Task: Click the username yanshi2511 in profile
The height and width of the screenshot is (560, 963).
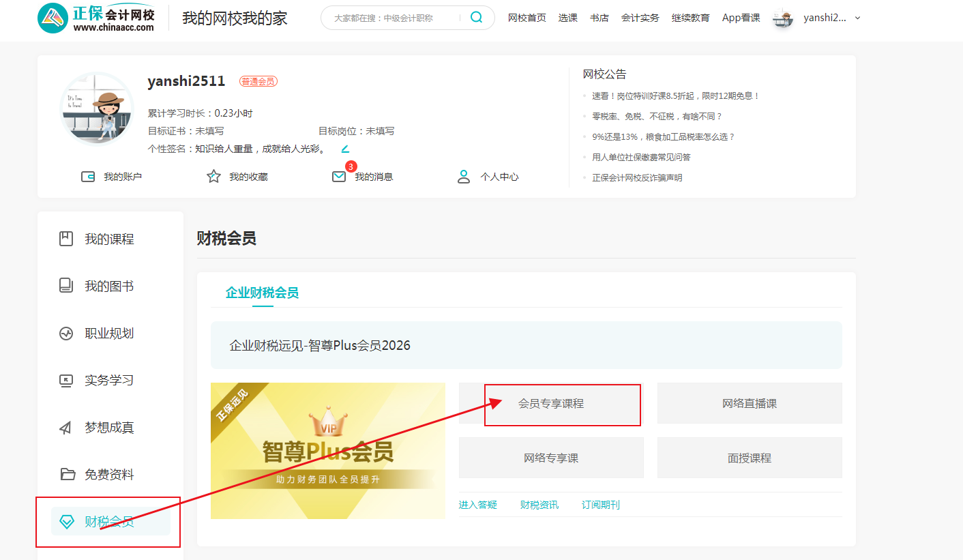Action: [186, 81]
